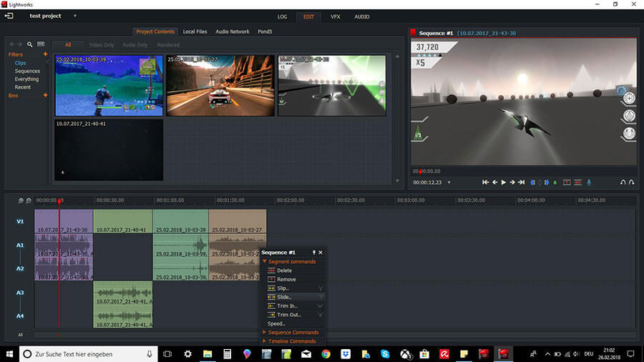The image size is (644, 362).
Task: Open the test project dropdown arrow
Action: (75, 16)
